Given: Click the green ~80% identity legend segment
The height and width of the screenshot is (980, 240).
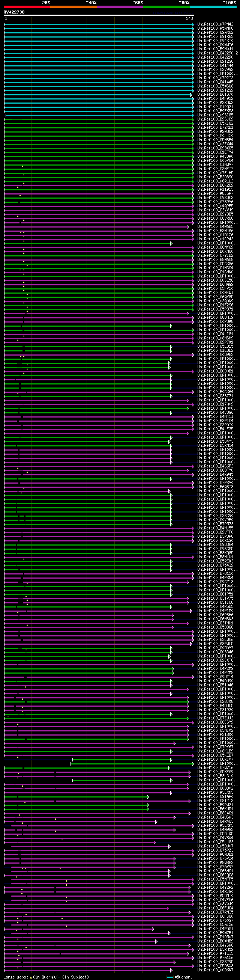Looking at the screenshot, I should click(x=166, y=7).
